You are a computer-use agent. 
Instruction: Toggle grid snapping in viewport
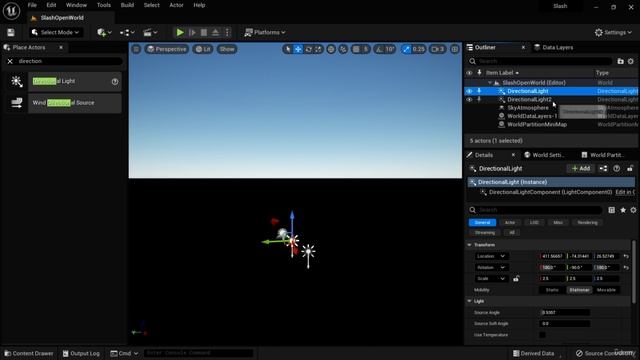[356, 49]
